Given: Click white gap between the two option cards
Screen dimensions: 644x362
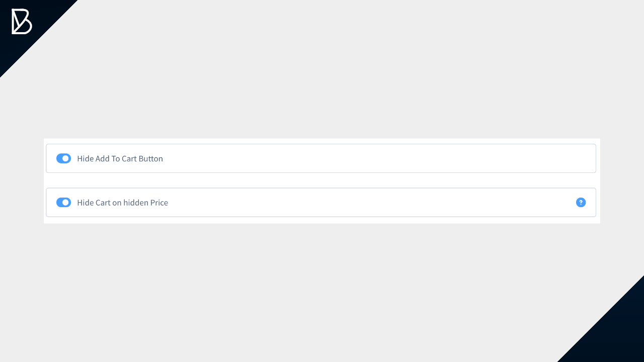Looking at the screenshot, I should tap(322, 180).
